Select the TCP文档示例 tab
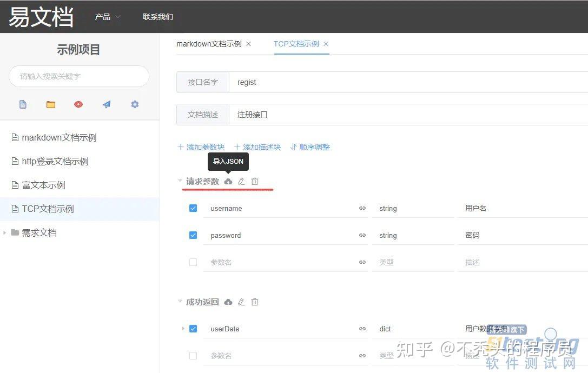The image size is (588, 373). [296, 44]
